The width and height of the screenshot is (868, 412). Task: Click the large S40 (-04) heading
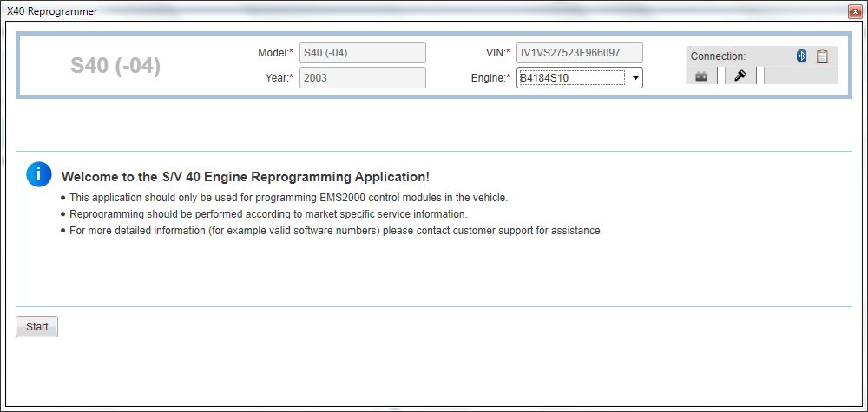tap(115, 65)
